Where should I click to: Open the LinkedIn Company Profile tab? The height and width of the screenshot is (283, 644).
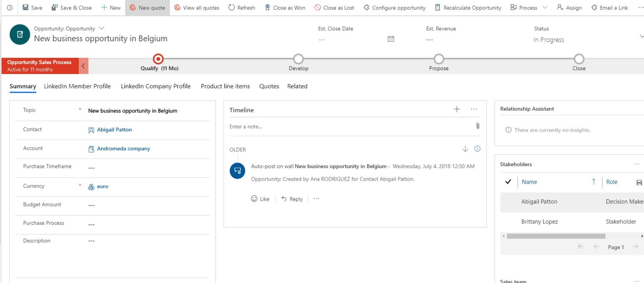coord(155,86)
